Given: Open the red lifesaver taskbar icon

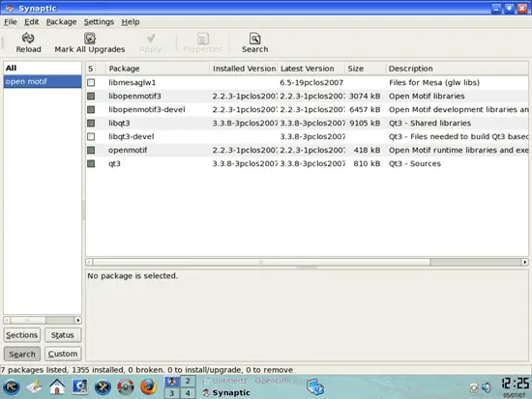Looking at the screenshot, I should [x=126, y=386].
